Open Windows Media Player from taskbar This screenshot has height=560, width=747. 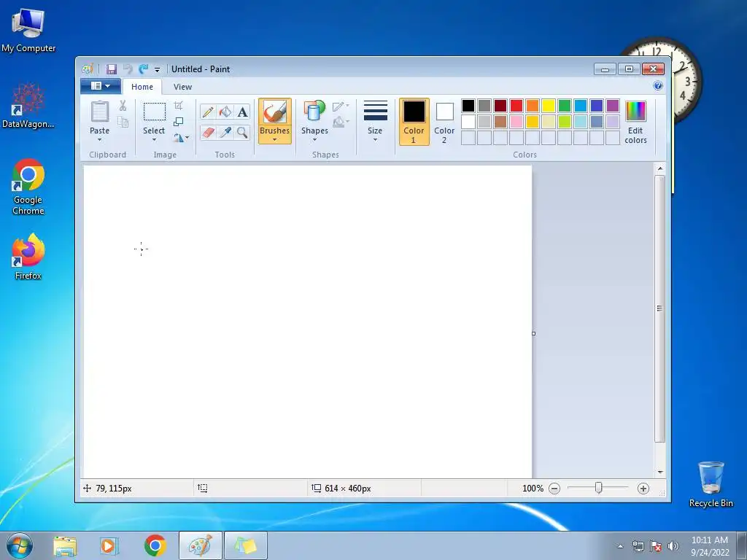pos(109,546)
